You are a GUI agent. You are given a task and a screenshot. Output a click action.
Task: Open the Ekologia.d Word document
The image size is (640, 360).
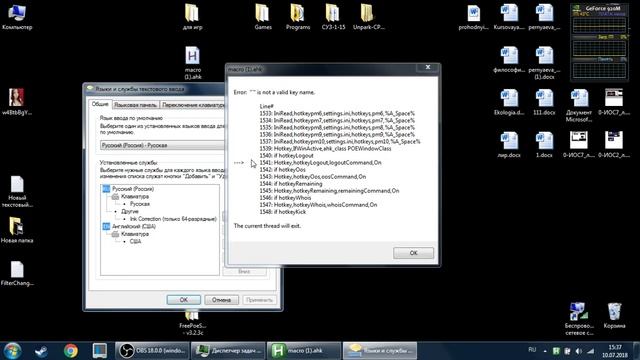coord(509,102)
